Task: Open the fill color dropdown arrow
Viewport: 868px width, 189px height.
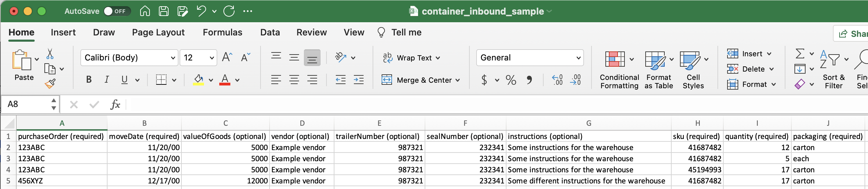Action: (211, 80)
